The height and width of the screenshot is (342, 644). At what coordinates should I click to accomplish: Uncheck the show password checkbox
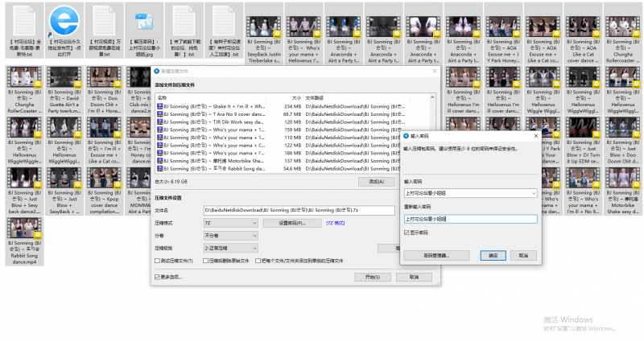pos(407,232)
